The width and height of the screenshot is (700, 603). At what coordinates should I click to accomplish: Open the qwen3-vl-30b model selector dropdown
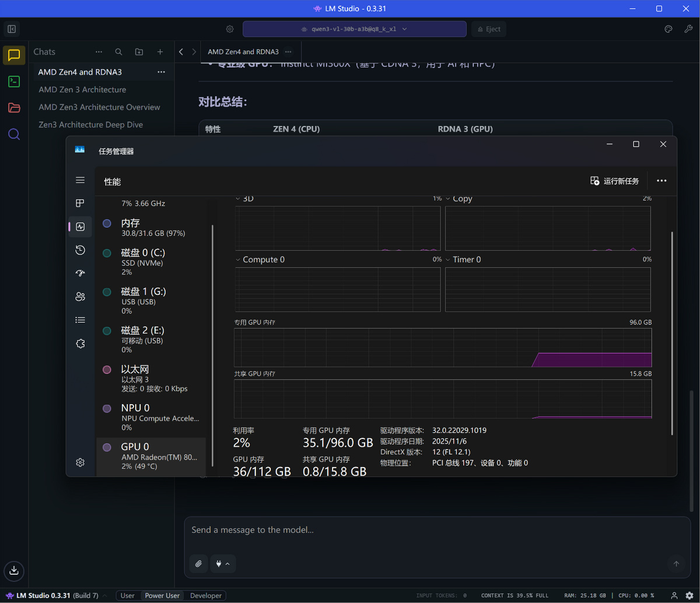[354, 29]
